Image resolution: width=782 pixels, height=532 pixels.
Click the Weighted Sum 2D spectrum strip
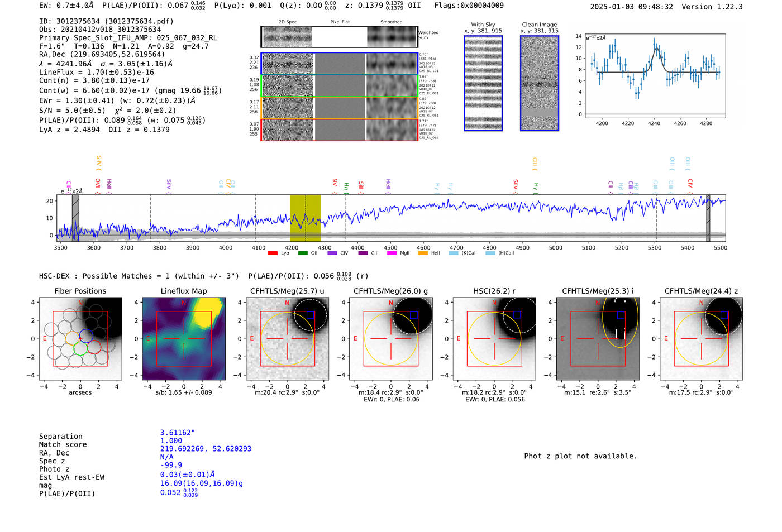tap(339, 37)
